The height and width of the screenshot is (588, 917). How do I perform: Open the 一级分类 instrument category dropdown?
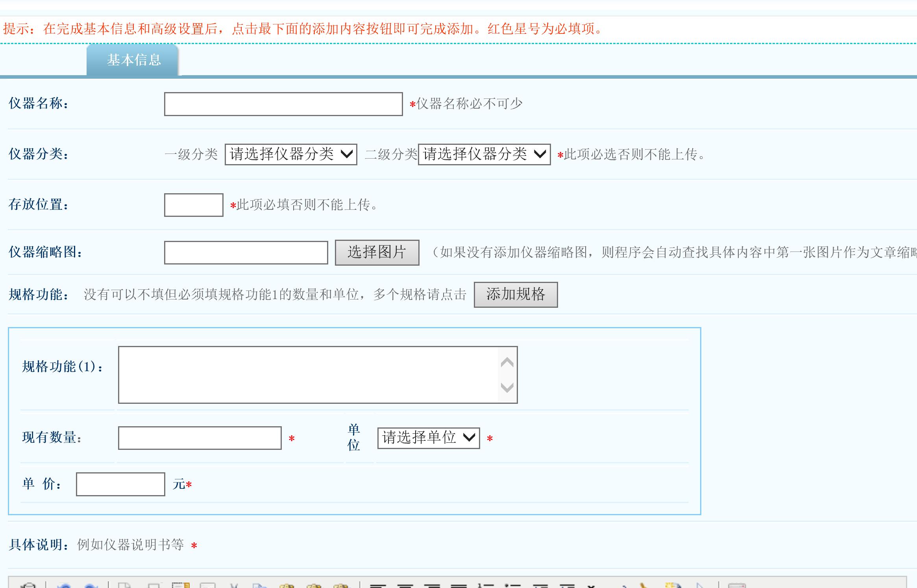pos(291,154)
